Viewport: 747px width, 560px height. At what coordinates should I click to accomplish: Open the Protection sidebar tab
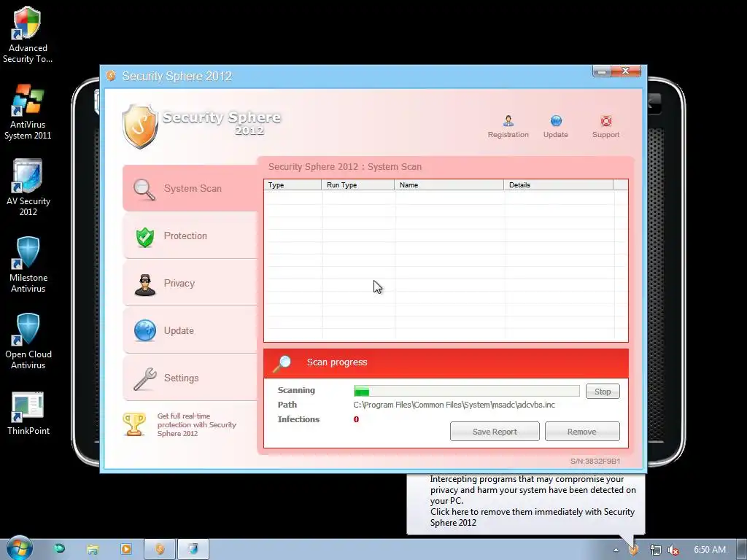[x=190, y=236]
